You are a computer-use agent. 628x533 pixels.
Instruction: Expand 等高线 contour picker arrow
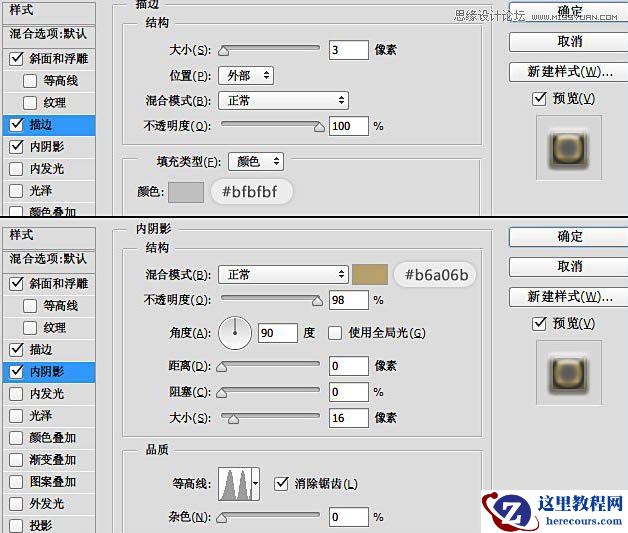pyautogui.click(x=256, y=484)
